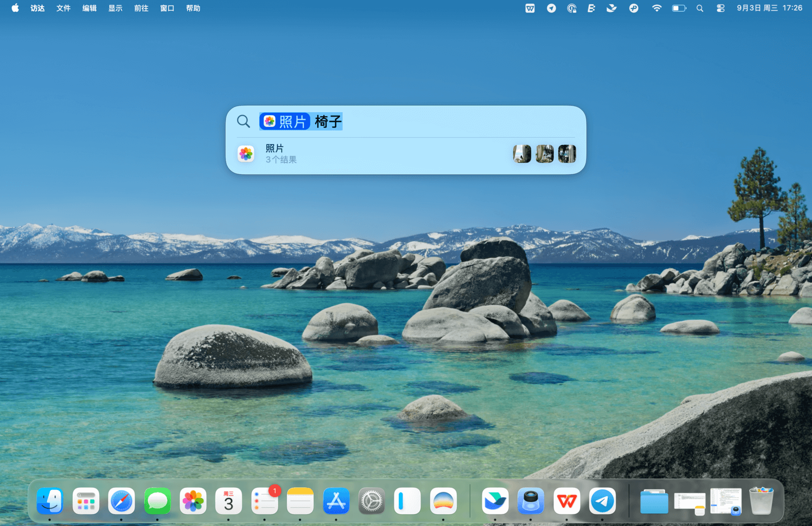This screenshot has width=812, height=526.
Task: Open the second photo thumbnail result
Action: tap(545, 154)
